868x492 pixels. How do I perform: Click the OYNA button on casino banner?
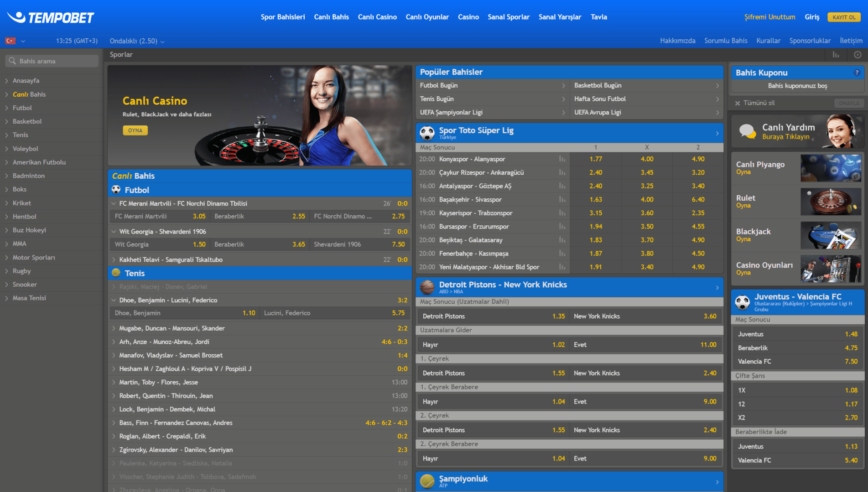[135, 130]
